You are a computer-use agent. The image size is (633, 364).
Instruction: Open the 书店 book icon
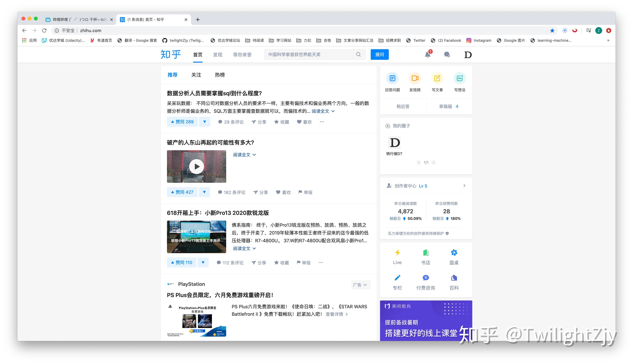[x=426, y=253]
